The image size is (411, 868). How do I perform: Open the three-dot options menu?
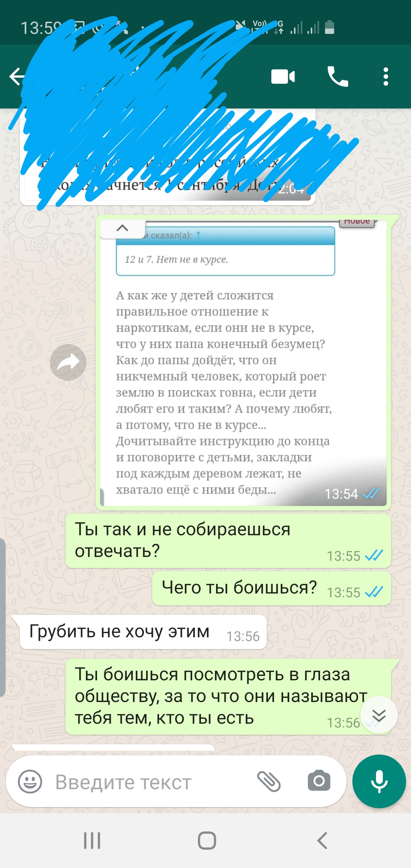coord(386,77)
